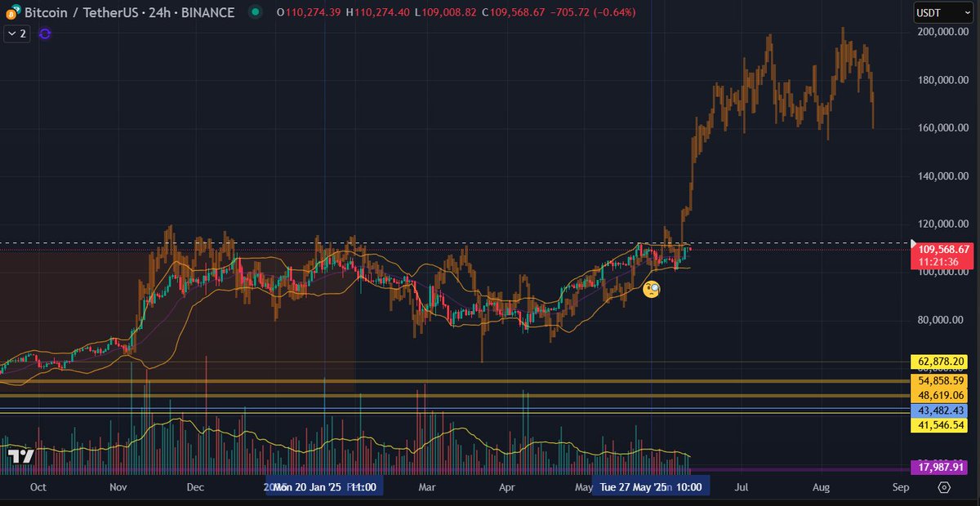Viewport: 980px width, 506px height.
Task: Click the green market status dot
Action: (x=256, y=12)
